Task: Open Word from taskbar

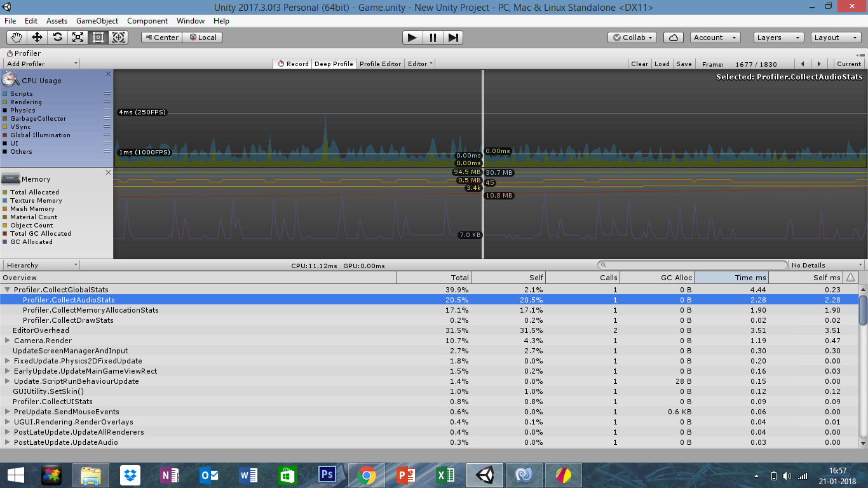Action: 248,475
